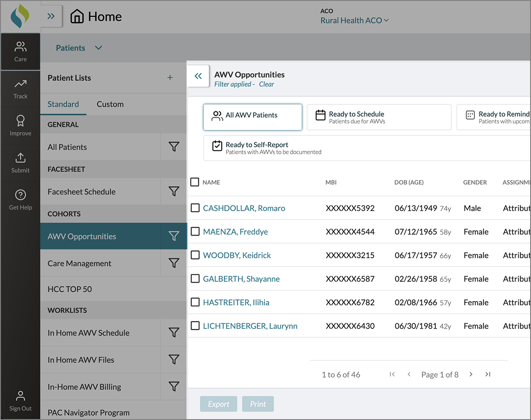
Task: Check the box for CASHDOLLAR, Romaro
Action: pyautogui.click(x=195, y=208)
